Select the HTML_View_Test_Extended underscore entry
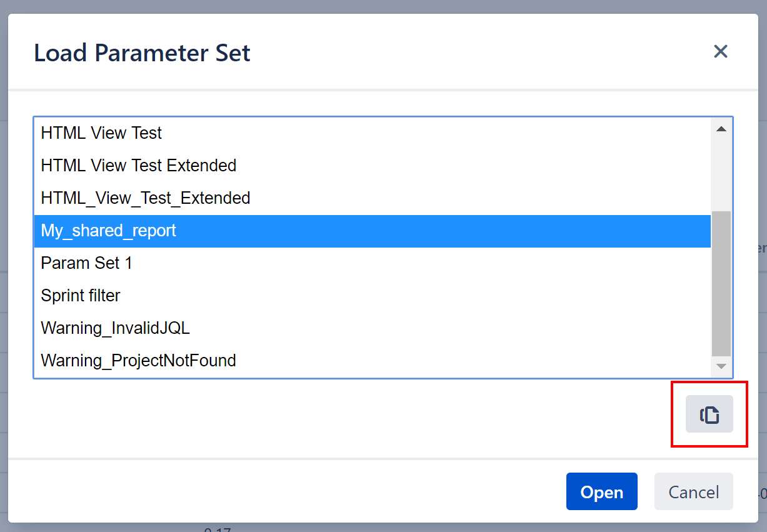This screenshot has height=532, width=767. (x=145, y=198)
